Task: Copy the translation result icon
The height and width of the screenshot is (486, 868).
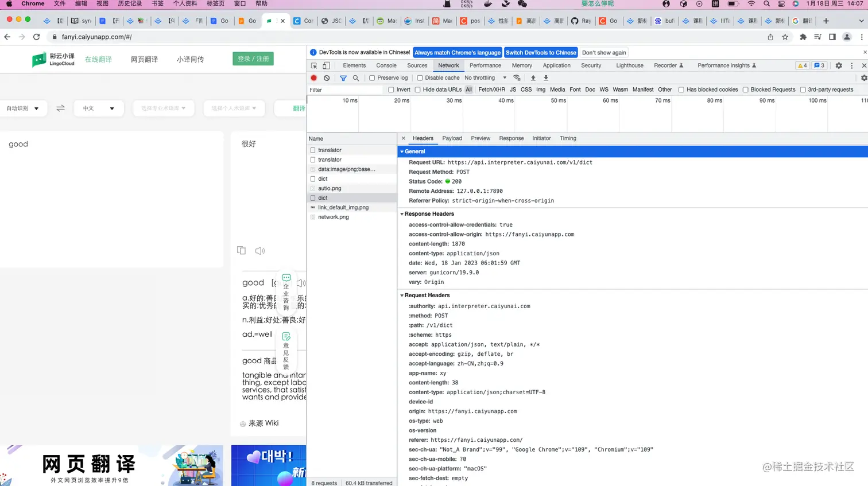Action: pos(241,250)
